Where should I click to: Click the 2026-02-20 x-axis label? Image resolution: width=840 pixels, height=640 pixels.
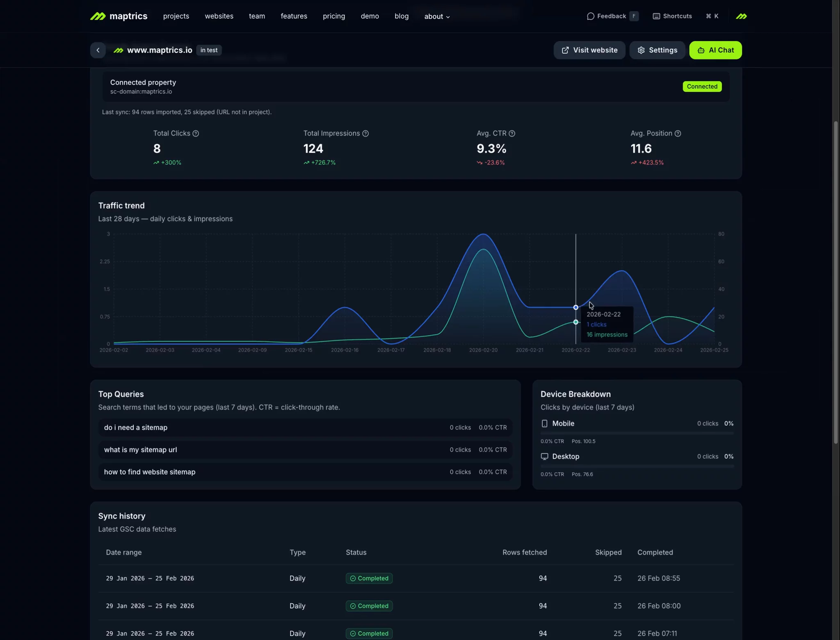point(483,350)
